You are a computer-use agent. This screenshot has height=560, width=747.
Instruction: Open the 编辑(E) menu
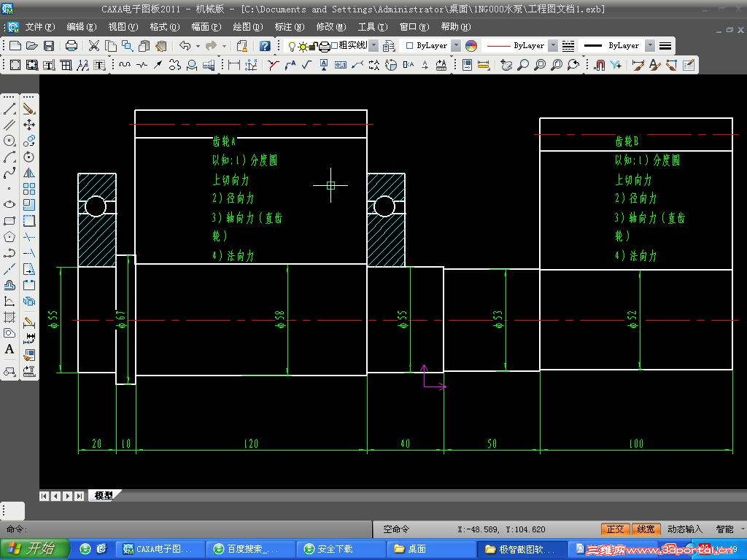pos(82,27)
